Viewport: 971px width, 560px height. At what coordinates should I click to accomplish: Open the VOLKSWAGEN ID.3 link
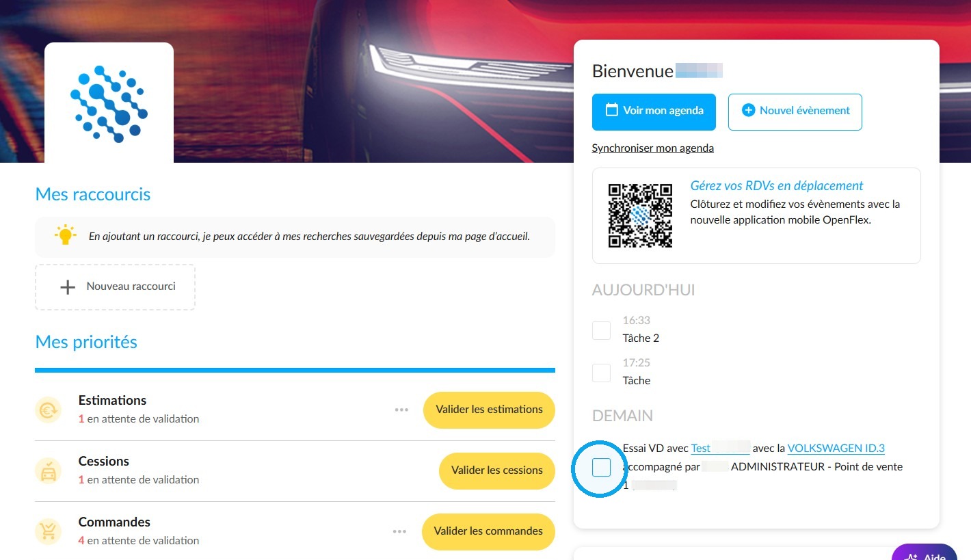[836, 449]
